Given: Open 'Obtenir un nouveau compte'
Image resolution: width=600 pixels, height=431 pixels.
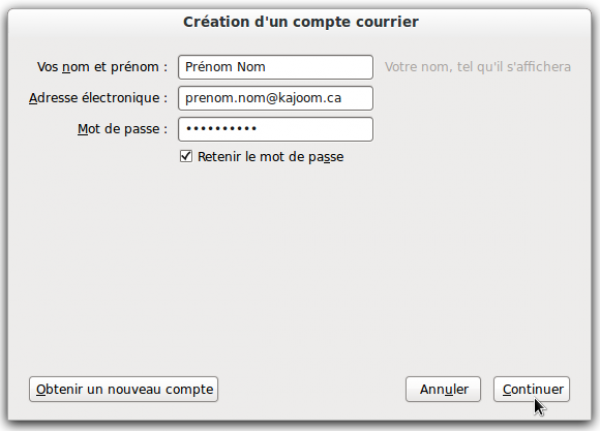Looking at the screenshot, I should [124, 389].
